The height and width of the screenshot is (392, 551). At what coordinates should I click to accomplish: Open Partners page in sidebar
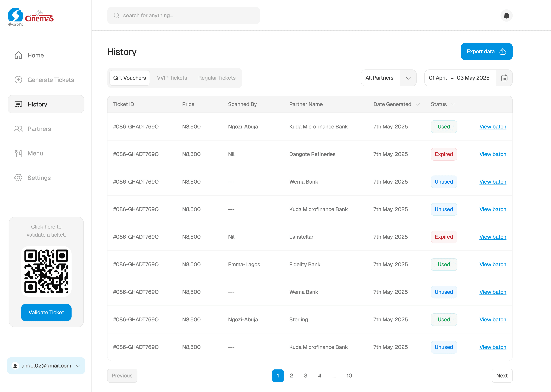[x=46, y=129]
